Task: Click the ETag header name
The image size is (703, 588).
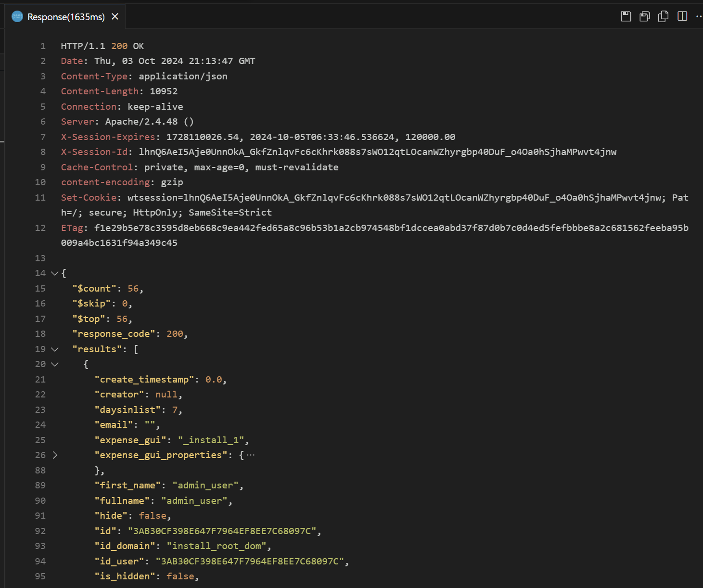Action: tap(72, 228)
